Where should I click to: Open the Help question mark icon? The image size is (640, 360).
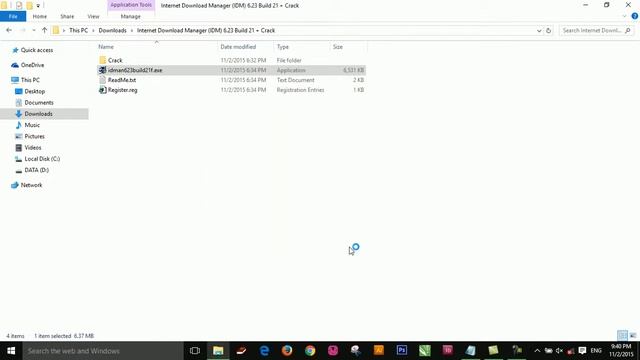[x=635, y=16]
